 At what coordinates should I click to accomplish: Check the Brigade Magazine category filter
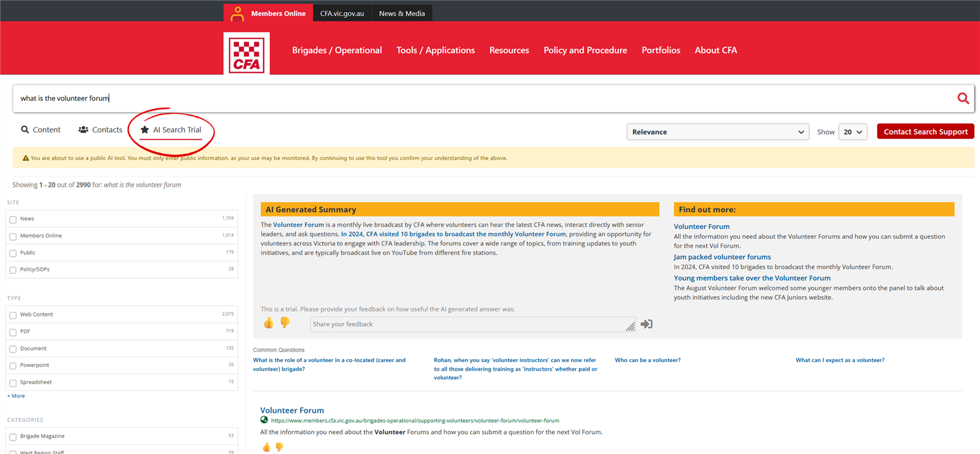13,437
